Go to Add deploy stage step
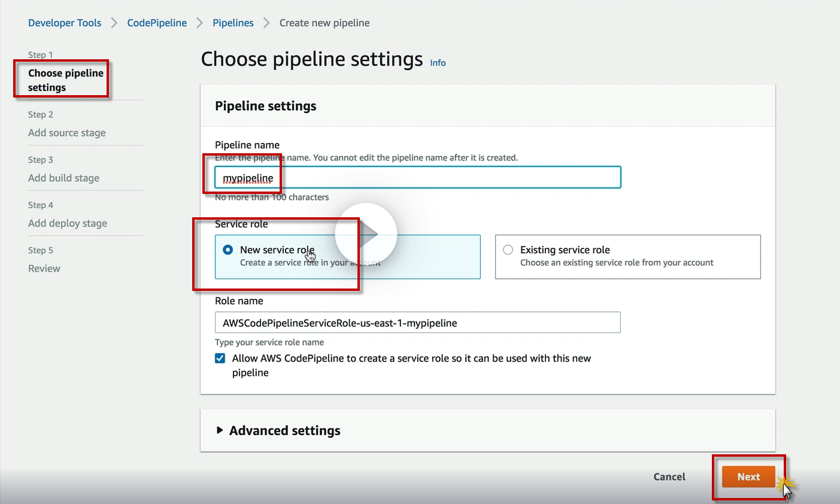840x504 pixels. 68,223
